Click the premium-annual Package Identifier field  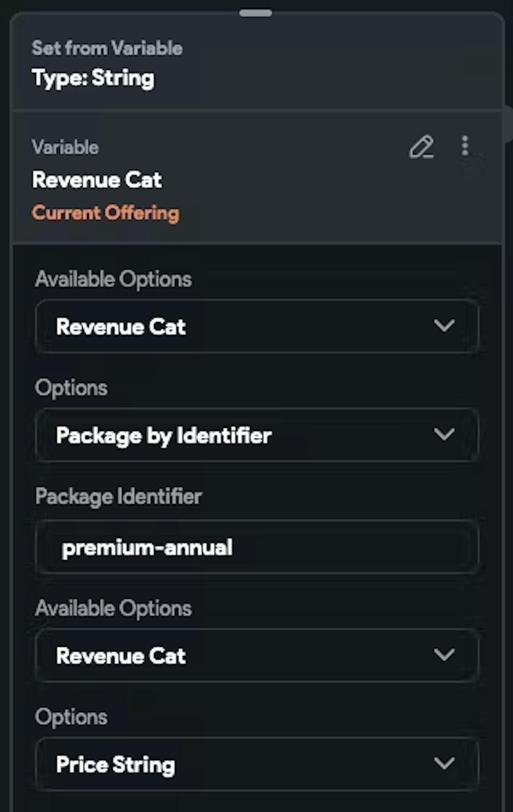[256, 547]
